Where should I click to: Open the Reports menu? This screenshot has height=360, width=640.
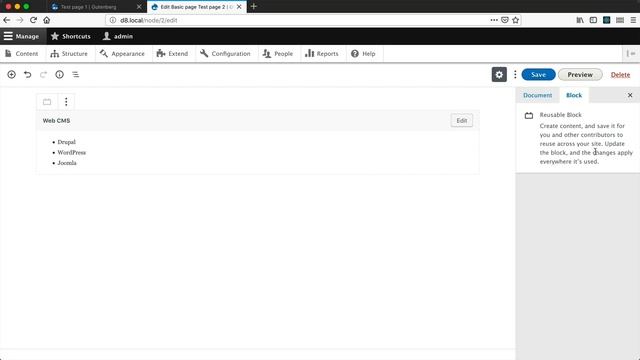pyautogui.click(x=322, y=53)
